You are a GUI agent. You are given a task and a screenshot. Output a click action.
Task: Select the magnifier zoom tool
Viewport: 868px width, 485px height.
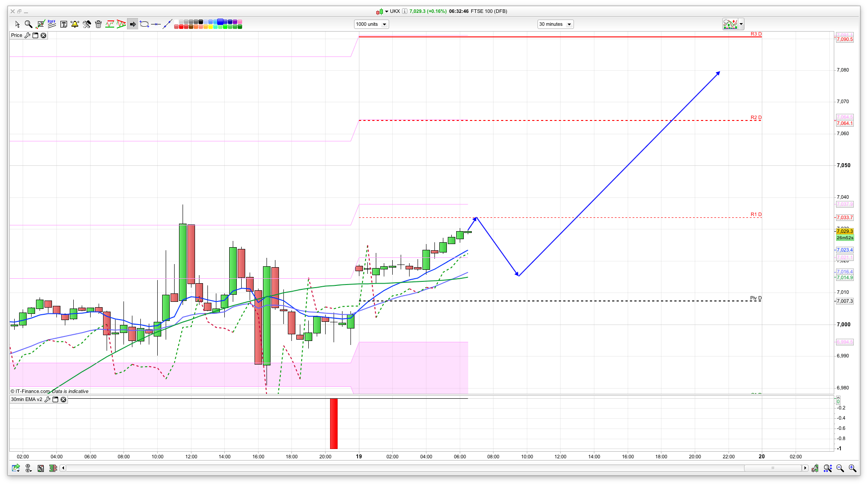click(28, 24)
